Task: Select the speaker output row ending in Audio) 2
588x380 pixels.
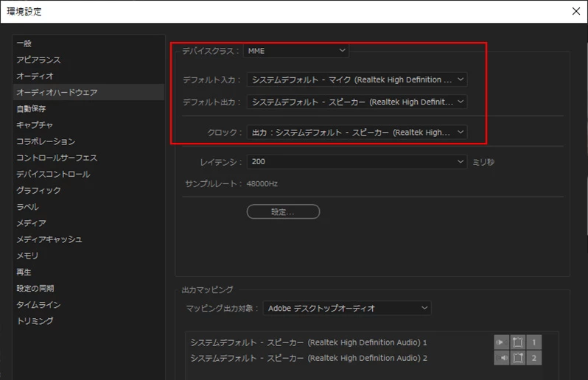Action: 309,358
